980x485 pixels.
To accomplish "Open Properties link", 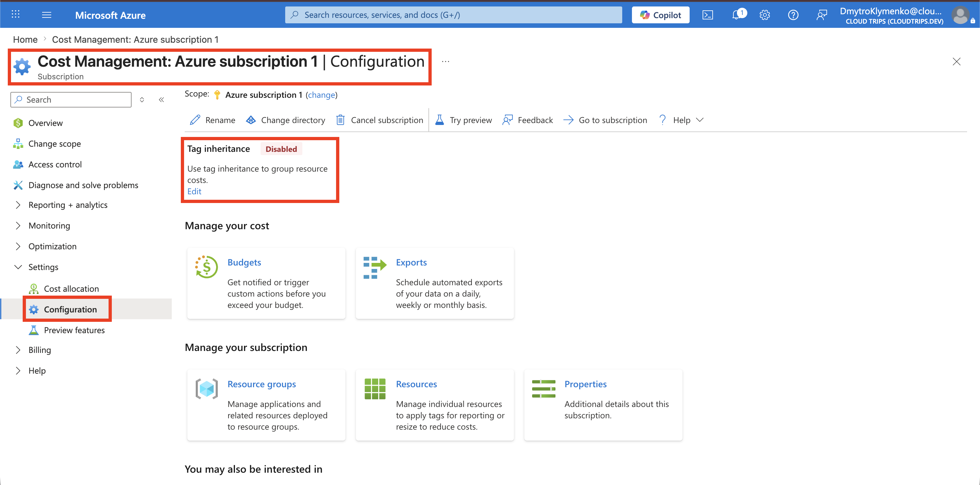I will click(586, 384).
